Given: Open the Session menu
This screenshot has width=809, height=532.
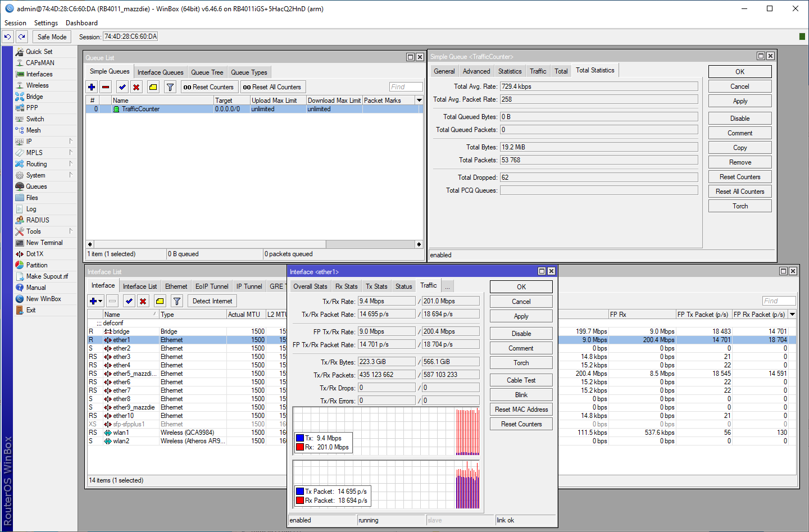Looking at the screenshot, I should 15,23.
